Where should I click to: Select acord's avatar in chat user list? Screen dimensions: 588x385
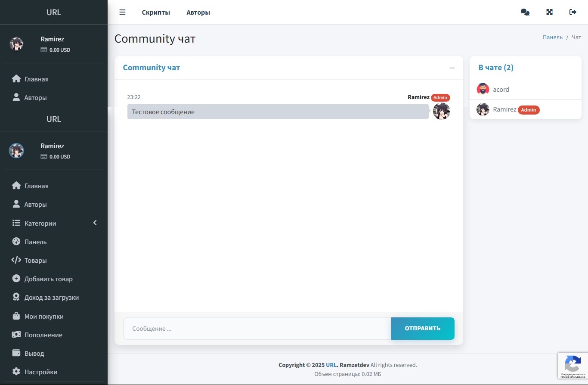pyautogui.click(x=483, y=89)
